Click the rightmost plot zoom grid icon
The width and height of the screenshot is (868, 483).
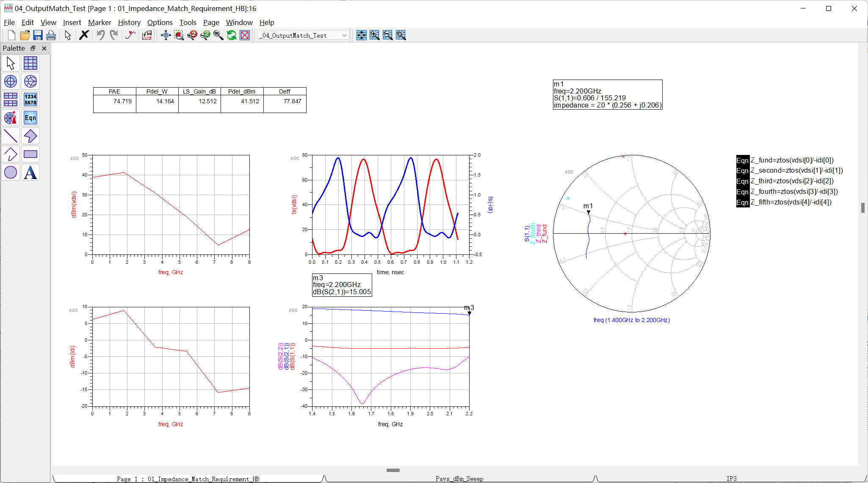click(401, 35)
